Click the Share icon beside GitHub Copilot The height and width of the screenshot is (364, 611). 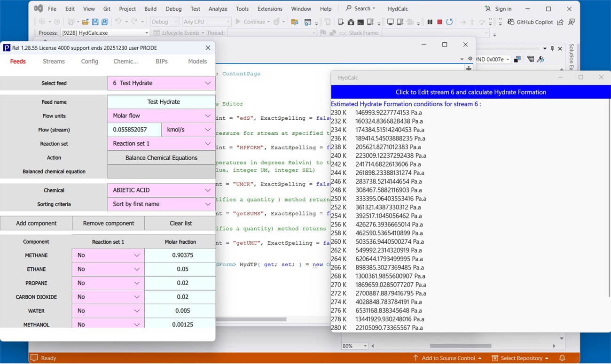tap(560, 22)
